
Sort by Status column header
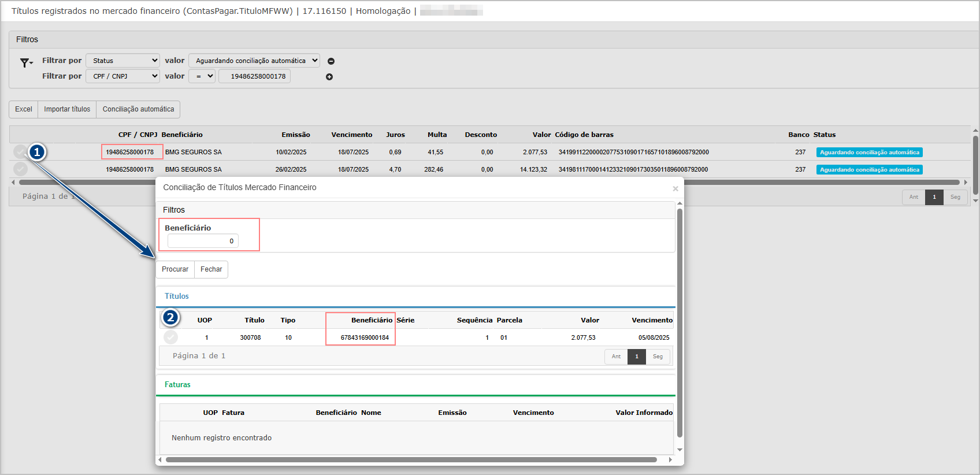(825, 135)
